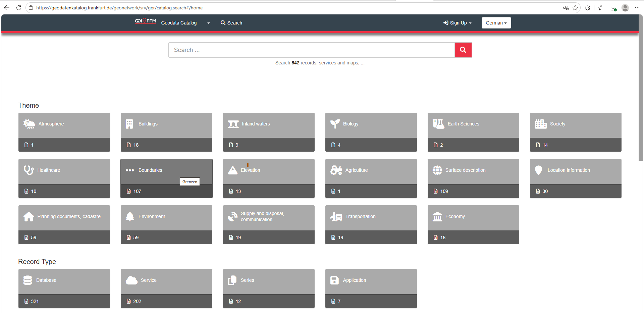The width and height of the screenshot is (644, 313).
Task: Click the Location information pin icon
Action: 538,170
